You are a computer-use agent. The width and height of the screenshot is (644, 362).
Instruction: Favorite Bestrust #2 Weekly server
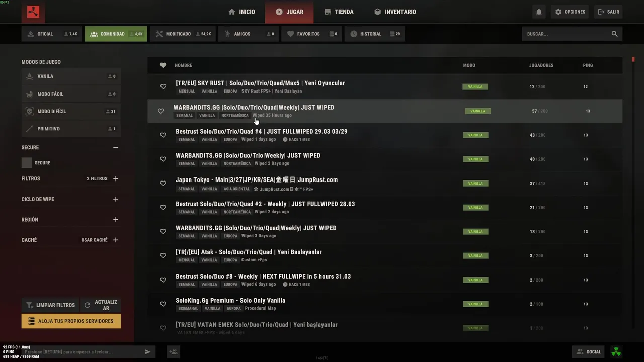click(x=163, y=207)
